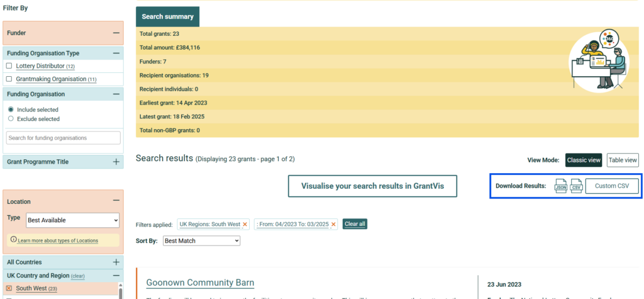Uncheck the South West region filter

click(x=9, y=288)
